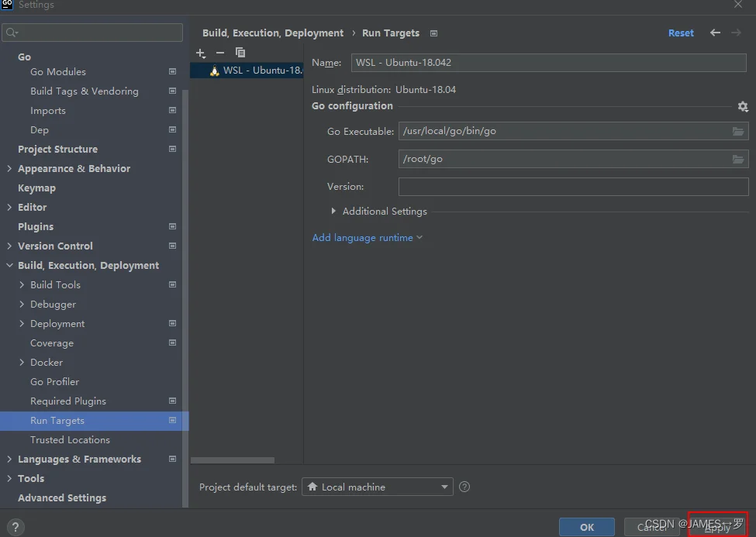
Task: Select Trusted Locations settings page
Action: point(70,439)
